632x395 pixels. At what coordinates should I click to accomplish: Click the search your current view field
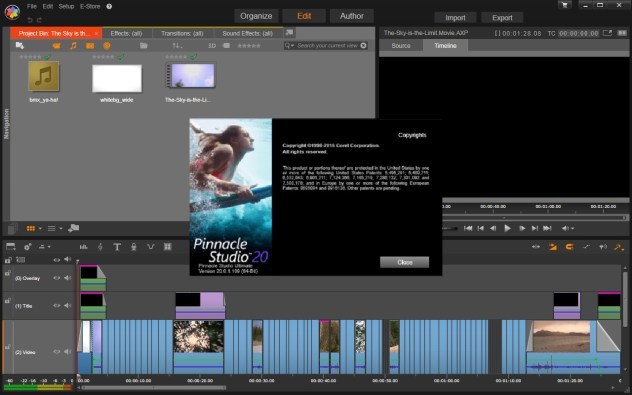(327, 46)
